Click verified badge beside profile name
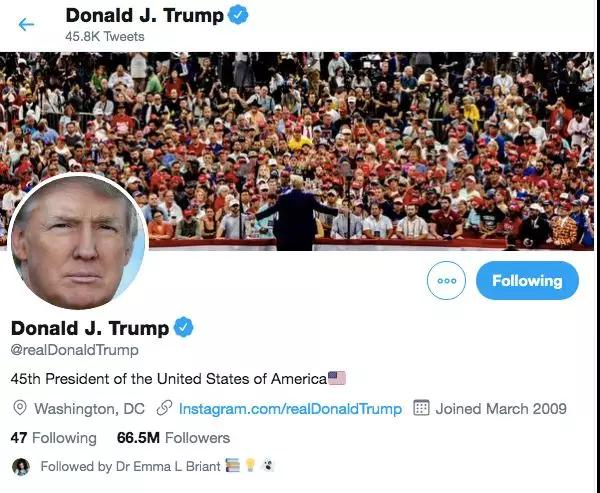 point(184,327)
